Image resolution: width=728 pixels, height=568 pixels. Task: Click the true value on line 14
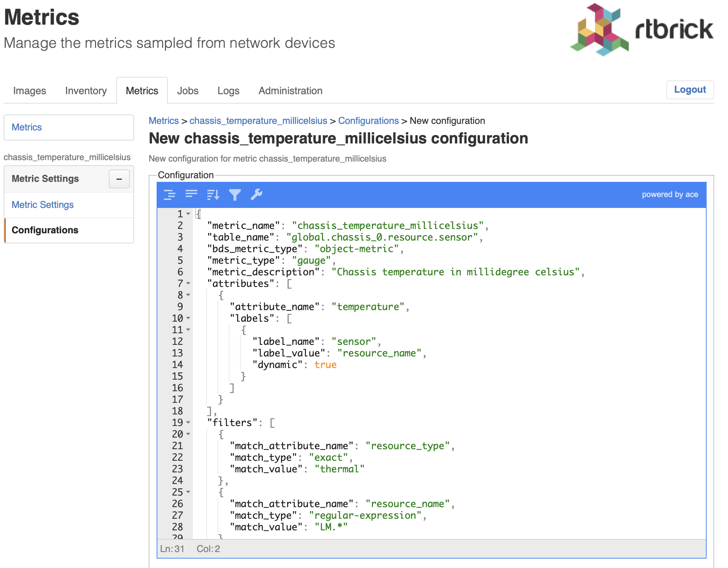coord(326,365)
